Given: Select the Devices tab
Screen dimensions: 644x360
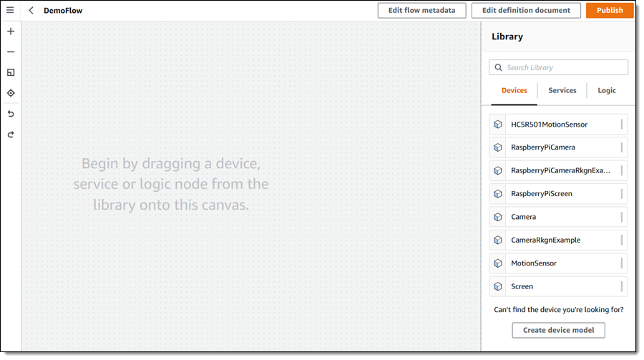Looking at the screenshot, I should click(x=514, y=91).
